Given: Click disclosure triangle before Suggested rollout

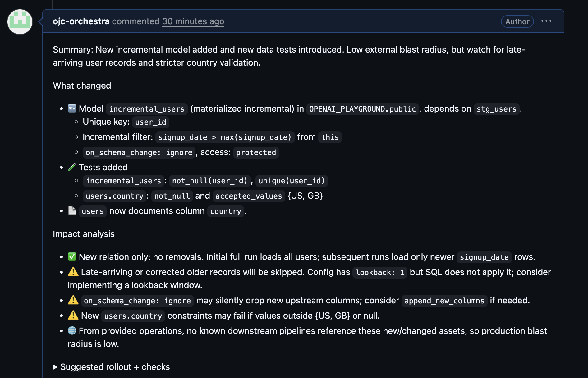Looking at the screenshot, I should (56, 367).
